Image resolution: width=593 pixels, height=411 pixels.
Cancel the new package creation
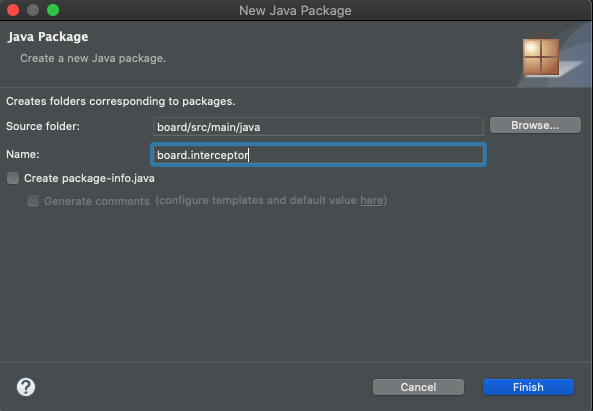tap(418, 387)
